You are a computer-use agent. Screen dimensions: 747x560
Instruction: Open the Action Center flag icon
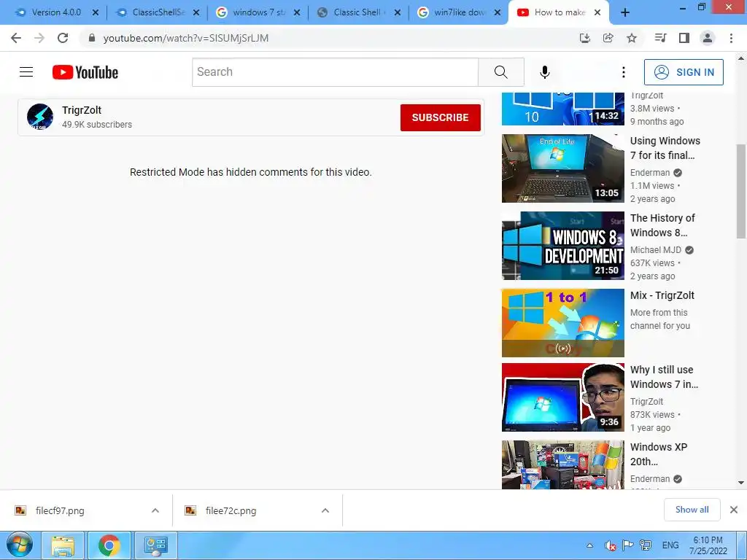coord(627,545)
